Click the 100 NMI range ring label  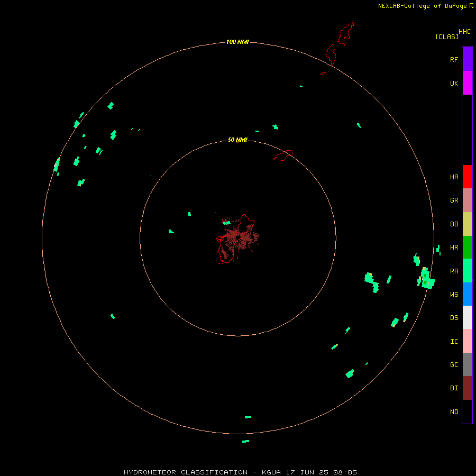click(x=237, y=42)
